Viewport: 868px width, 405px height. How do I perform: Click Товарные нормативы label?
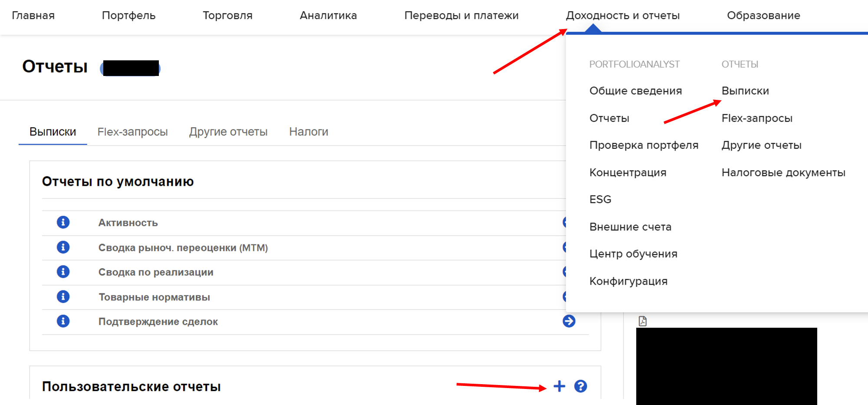[154, 297]
